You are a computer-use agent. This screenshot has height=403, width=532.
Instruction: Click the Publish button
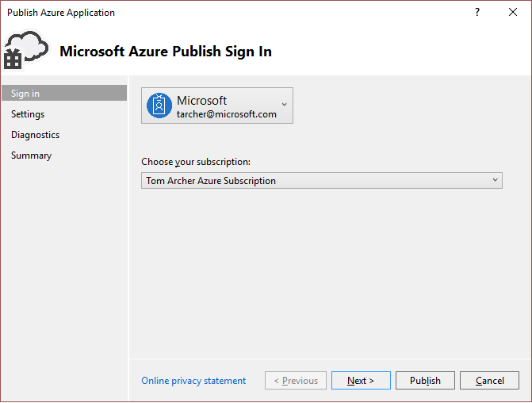pos(425,381)
